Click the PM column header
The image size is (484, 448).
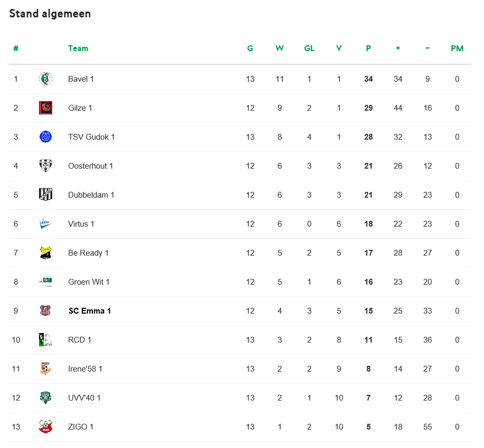point(457,48)
